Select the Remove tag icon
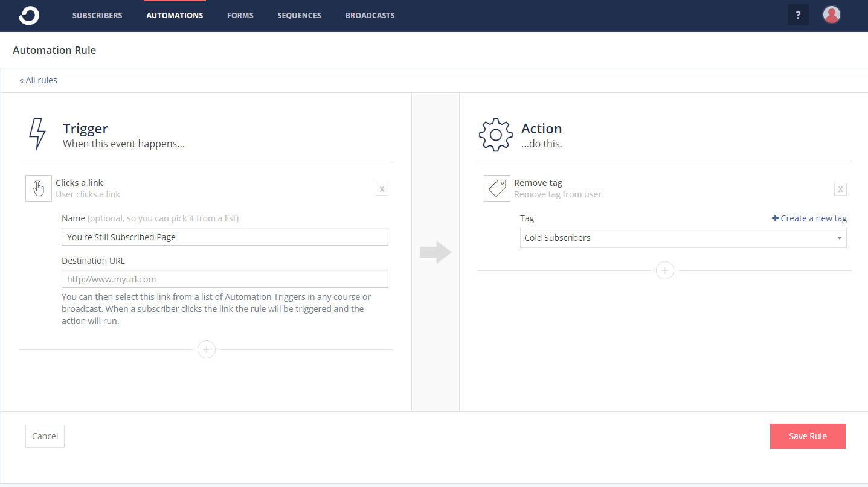This screenshot has width=868, height=487. point(497,188)
